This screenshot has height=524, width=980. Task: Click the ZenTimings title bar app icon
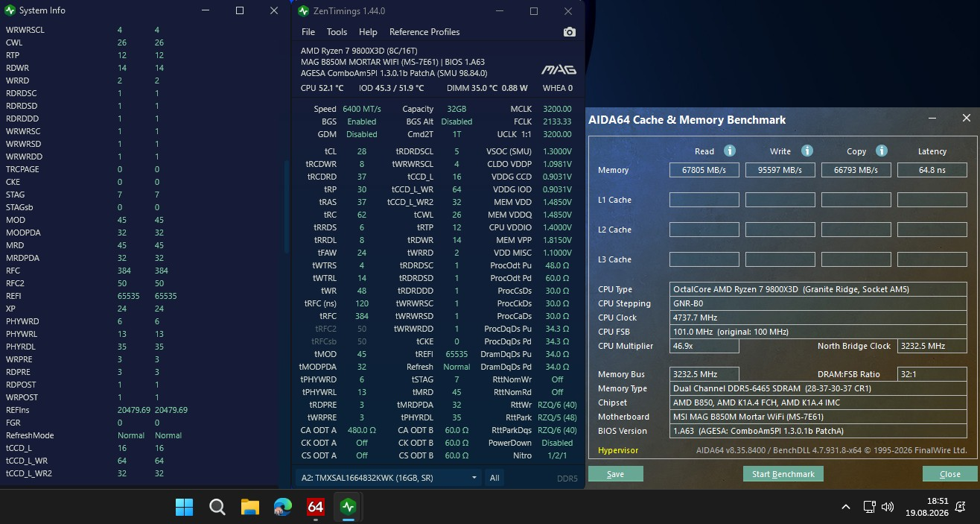point(303,11)
